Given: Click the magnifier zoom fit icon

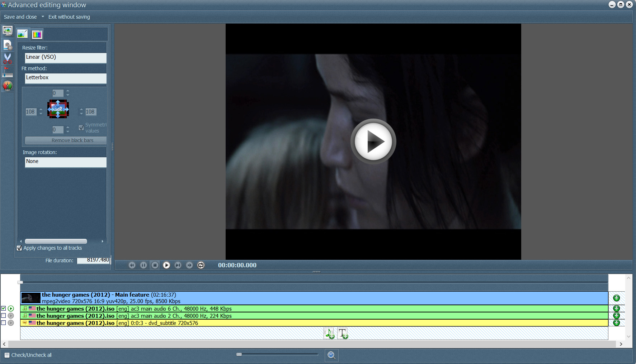Looking at the screenshot, I should (x=331, y=355).
